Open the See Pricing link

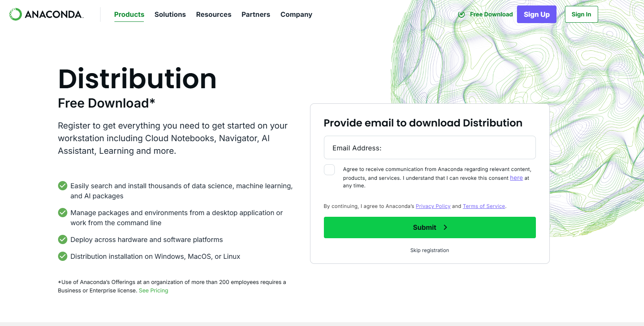coord(154,291)
